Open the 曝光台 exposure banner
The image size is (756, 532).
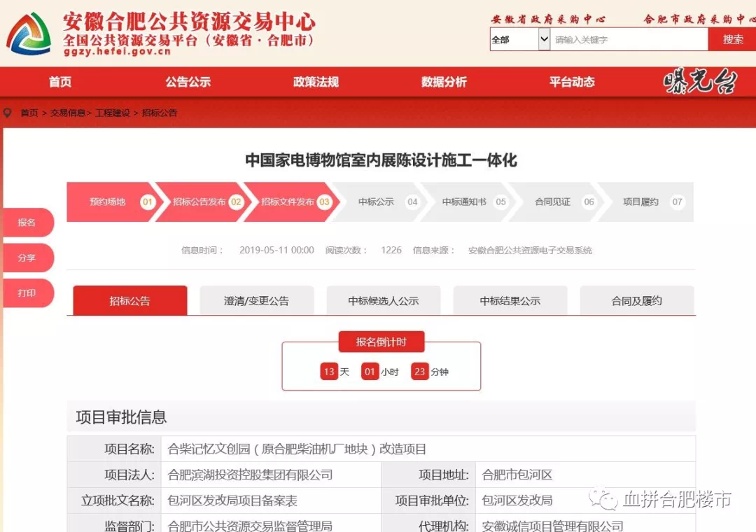(699, 83)
